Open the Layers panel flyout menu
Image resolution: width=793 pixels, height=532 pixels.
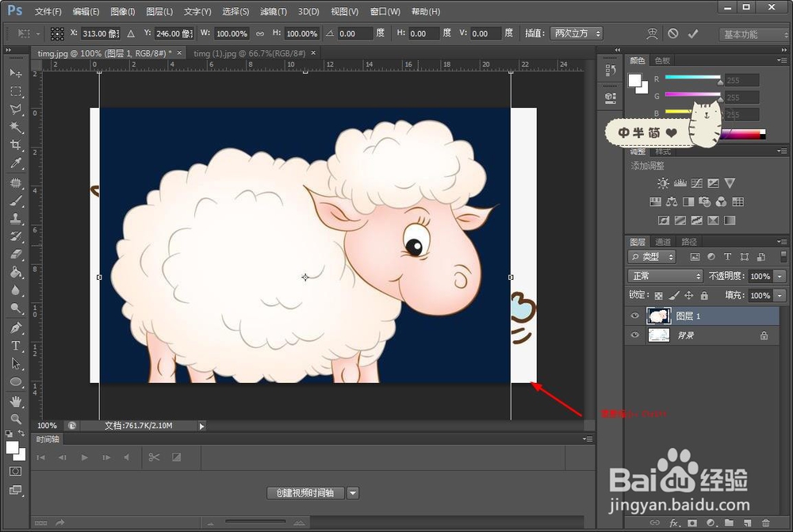782,241
